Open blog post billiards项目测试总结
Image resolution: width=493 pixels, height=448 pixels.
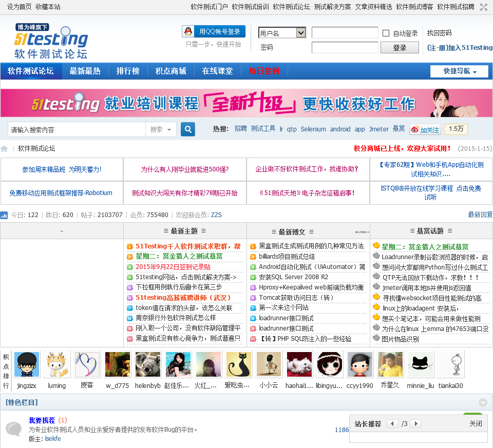[287, 257]
